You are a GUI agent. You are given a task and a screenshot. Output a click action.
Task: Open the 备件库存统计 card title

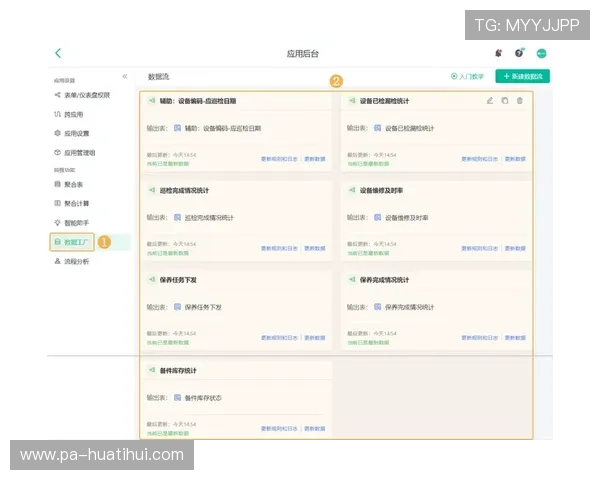coord(178,371)
